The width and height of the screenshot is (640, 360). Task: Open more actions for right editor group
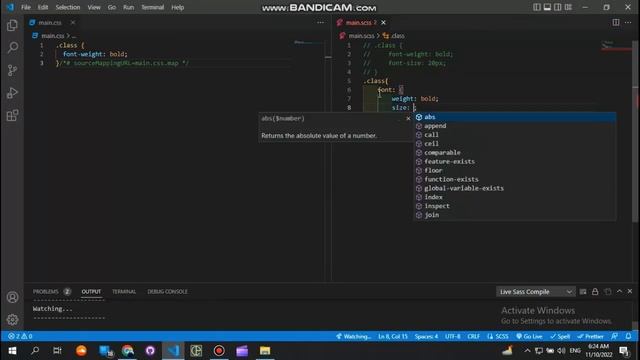(628, 22)
